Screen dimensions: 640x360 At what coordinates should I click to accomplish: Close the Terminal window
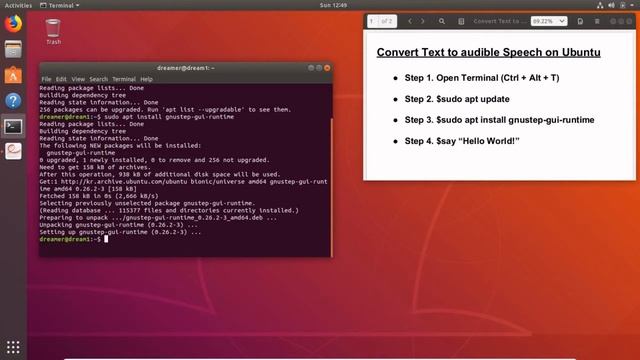coord(327,68)
